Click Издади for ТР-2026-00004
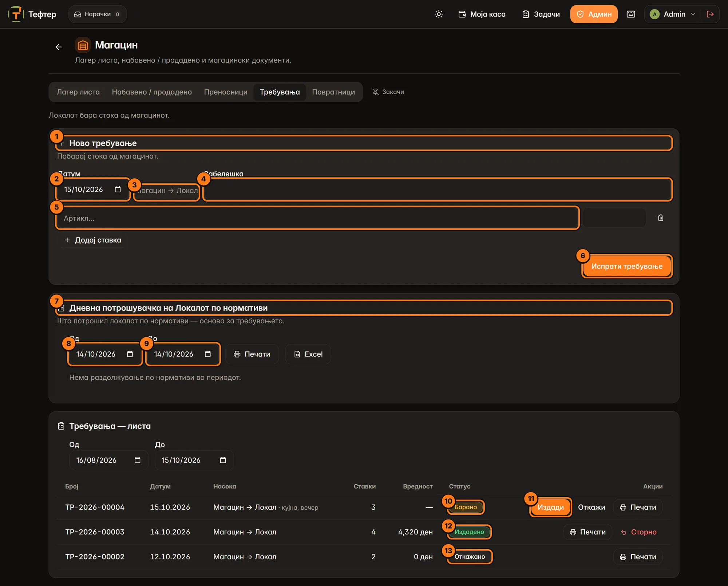This screenshot has width=728, height=586. (x=550, y=507)
